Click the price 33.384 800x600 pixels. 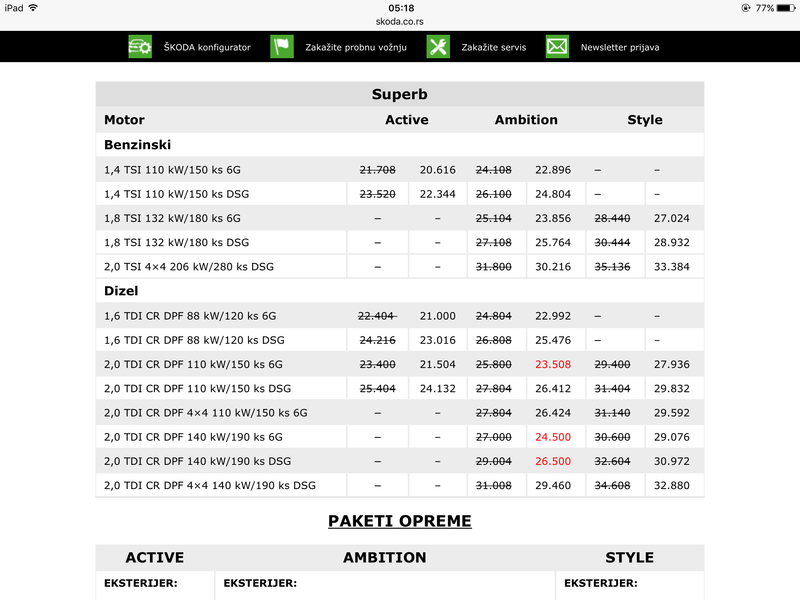[672, 267]
